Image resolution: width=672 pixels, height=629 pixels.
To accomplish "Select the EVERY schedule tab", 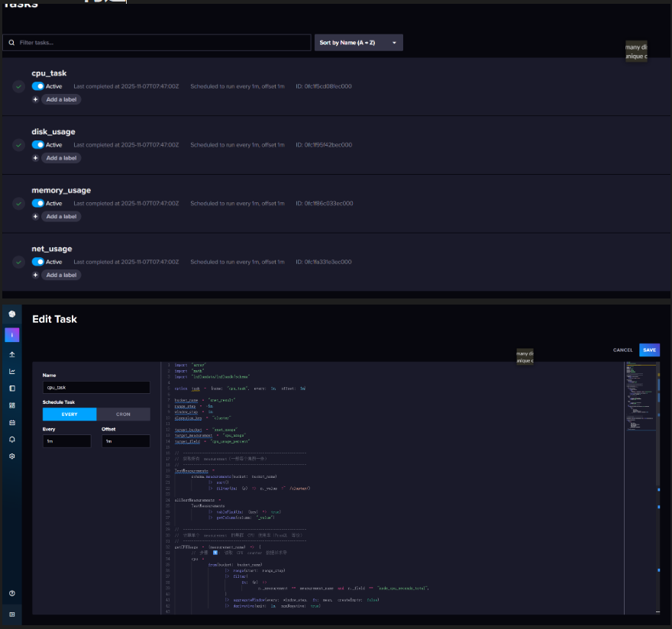I will pyautogui.click(x=69, y=414).
